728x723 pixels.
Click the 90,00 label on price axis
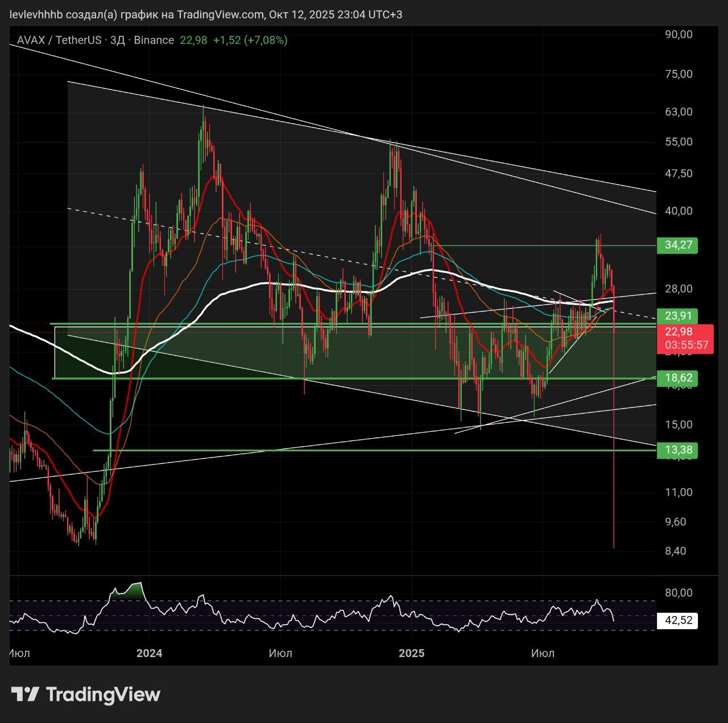coord(679,35)
